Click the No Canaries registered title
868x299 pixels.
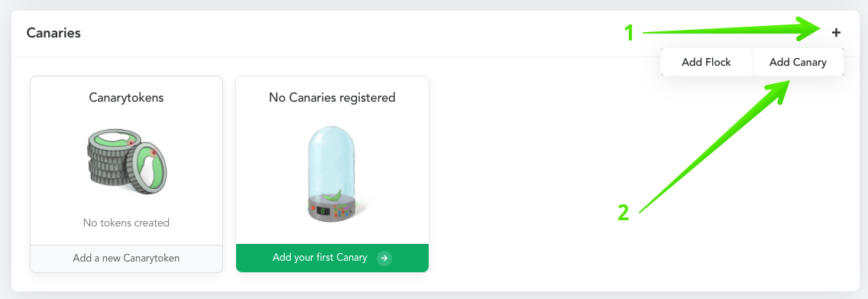[x=332, y=98]
